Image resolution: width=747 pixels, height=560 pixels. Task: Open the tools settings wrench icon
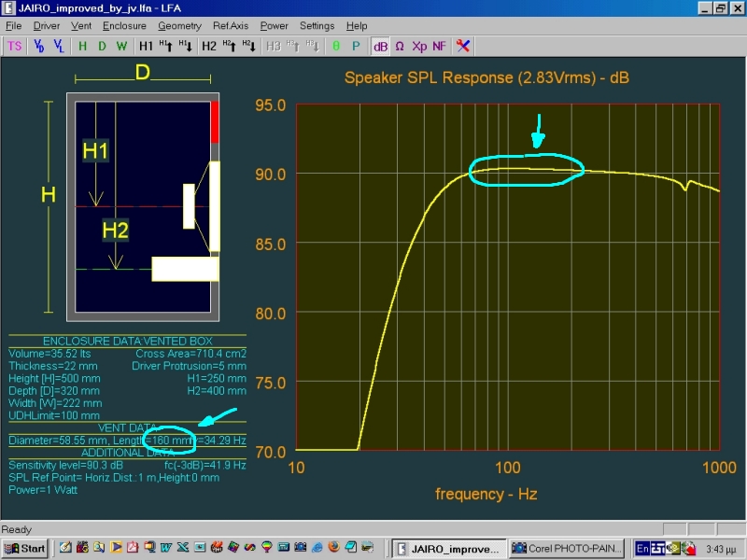coord(463,46)
